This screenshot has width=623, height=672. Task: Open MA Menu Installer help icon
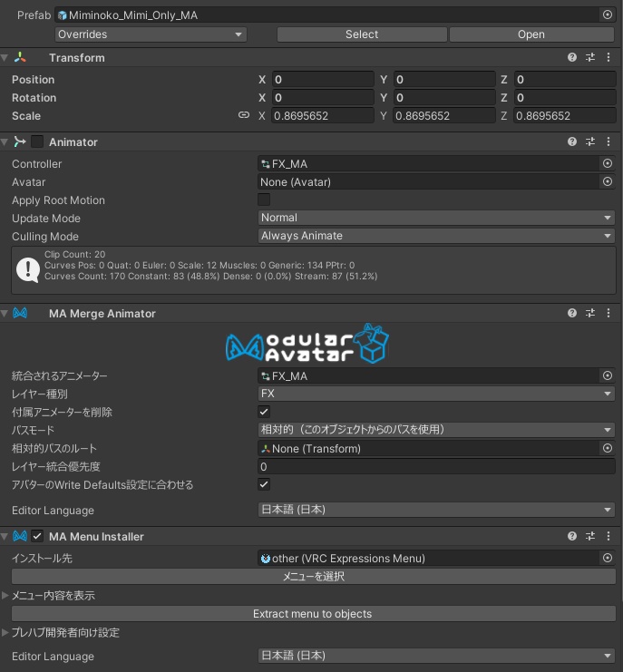(x=572, y=536)
